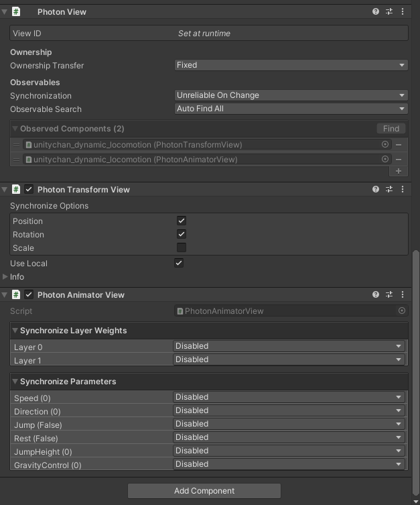Open presets for Photon Transform View
This screenshot has width=420, height=505.
tap(389, 189)
